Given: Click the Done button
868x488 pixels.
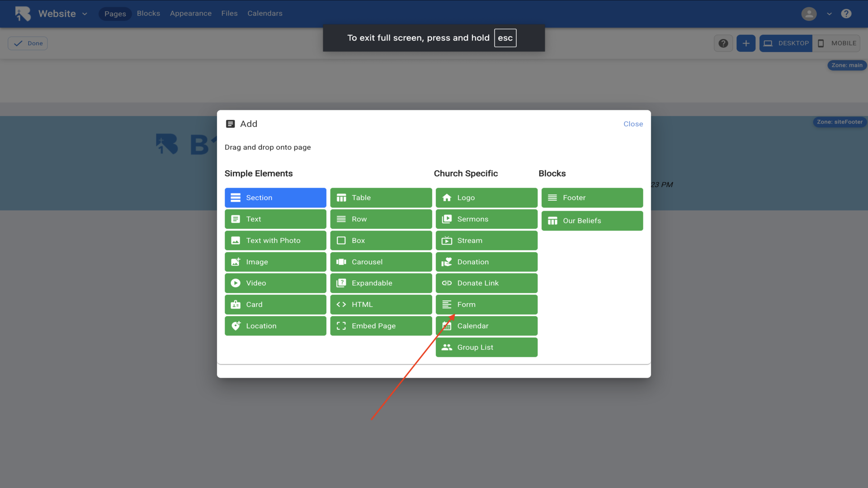Looking at the screenshot, I should tap(28, 43).
